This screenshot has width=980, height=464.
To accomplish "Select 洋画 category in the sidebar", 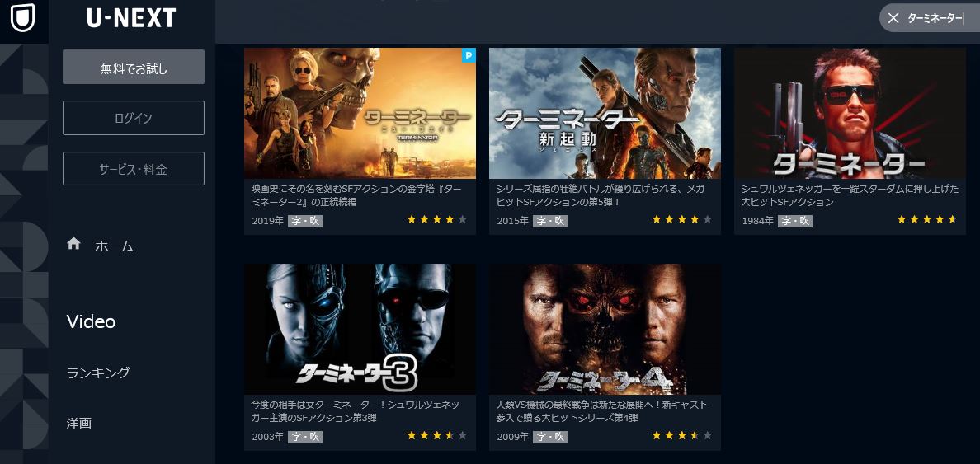I will pyautogui.click(x=79, y=424).
